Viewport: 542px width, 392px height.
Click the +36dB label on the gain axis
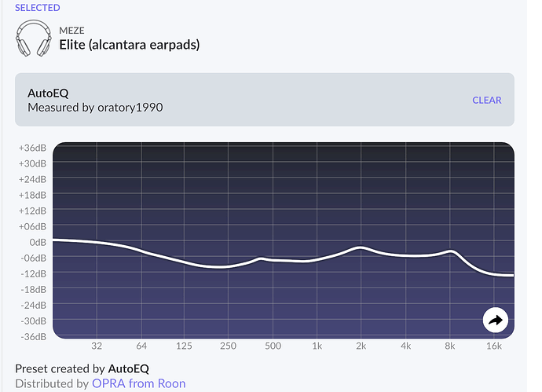click(x=33, y=148)
